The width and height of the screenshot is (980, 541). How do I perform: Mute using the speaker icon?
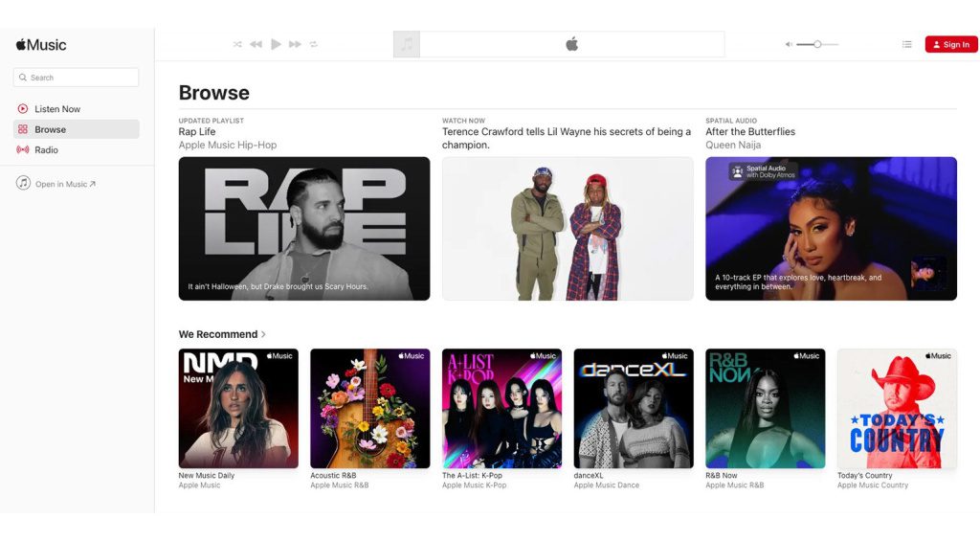(789, 44)
